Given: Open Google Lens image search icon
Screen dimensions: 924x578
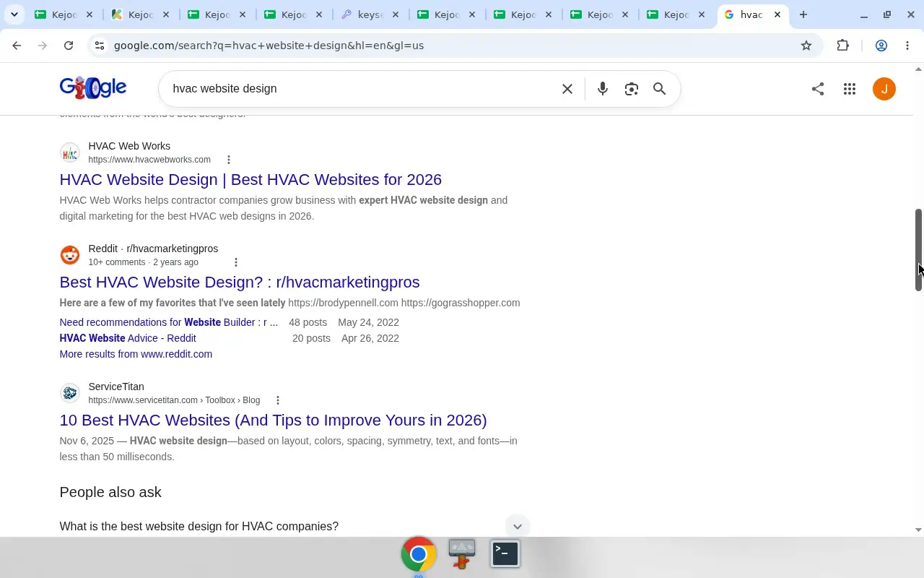Looking at the screenshot, I should point(632,89).
